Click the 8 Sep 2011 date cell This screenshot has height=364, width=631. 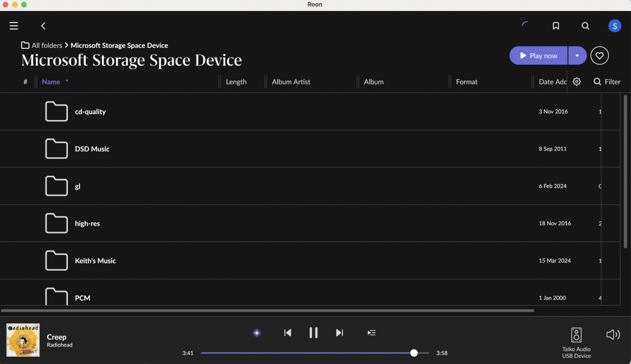553,149
